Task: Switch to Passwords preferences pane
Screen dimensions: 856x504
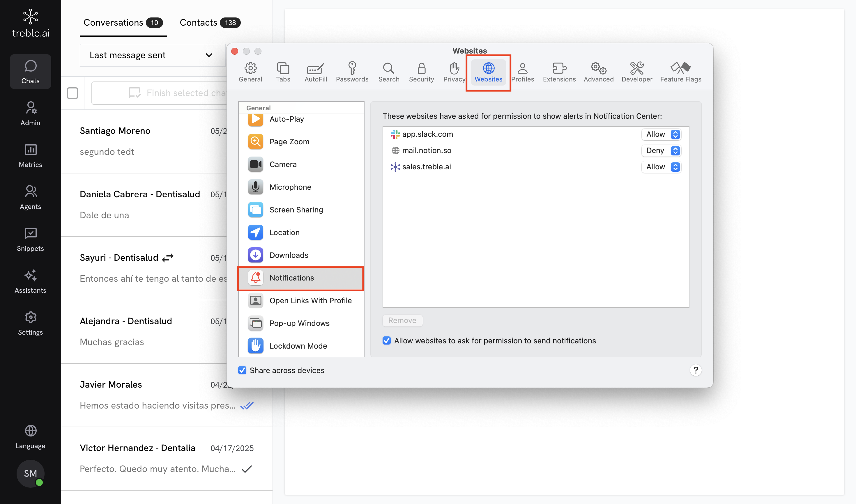Action: (x=352, y=72)
